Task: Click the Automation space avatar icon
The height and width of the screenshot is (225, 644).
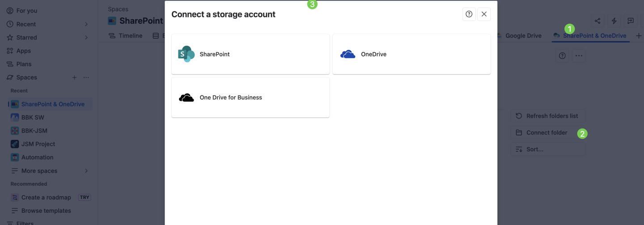Action: pos(15,157)
